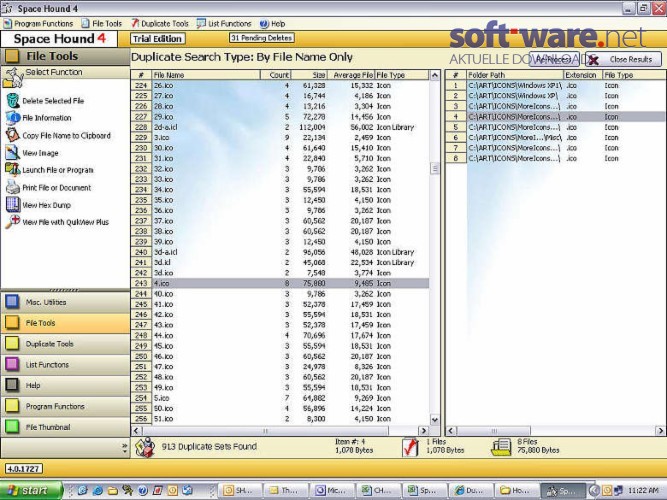Open the List Functions menu
The image size is (667, 500).
[224, 23]
